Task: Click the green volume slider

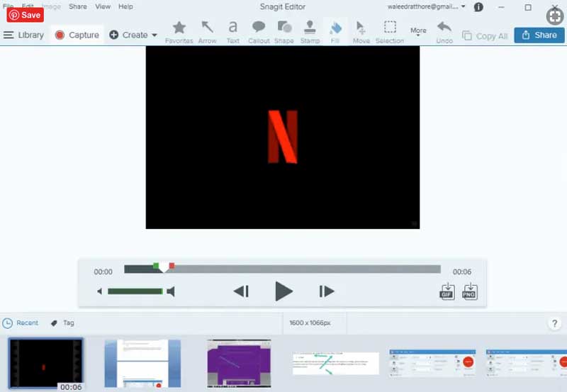Action: tap(135, 291)
